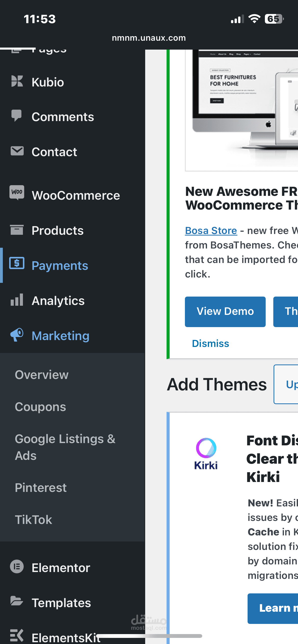This screenshot has width=298, height=644.
Task: Click the Upload button beside Add Themes
Action: click(286, 384)
